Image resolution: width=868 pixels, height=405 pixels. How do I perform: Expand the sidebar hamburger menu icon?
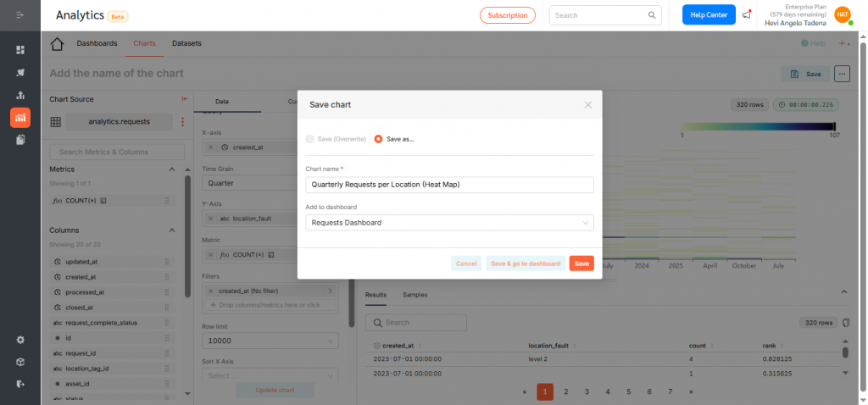20,15
